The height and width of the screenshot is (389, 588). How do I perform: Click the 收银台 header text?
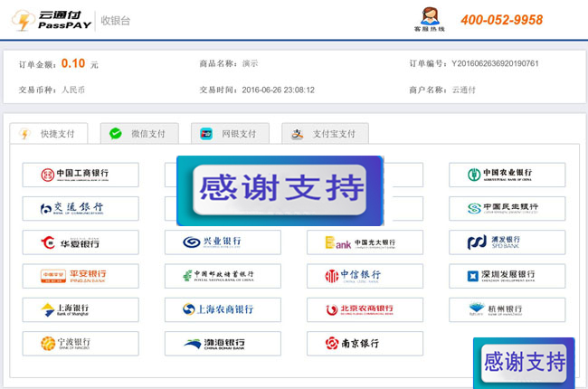116,21
